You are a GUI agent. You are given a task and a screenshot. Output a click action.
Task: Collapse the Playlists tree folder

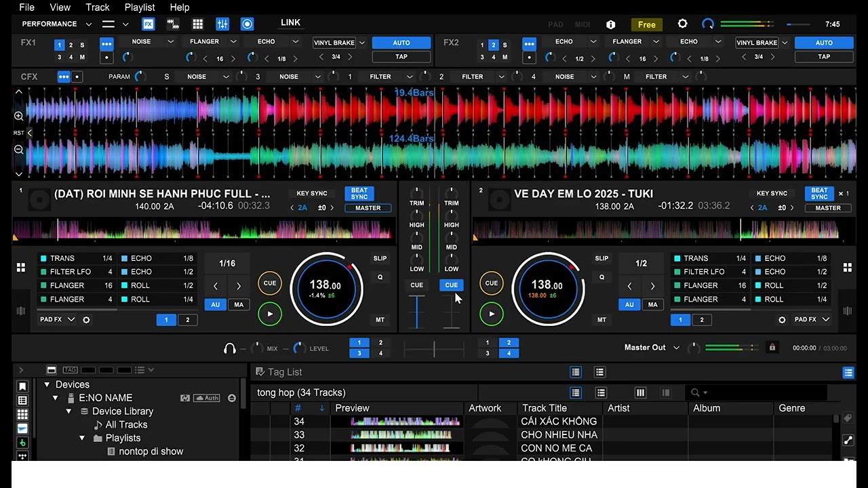(x=82, y=438)
